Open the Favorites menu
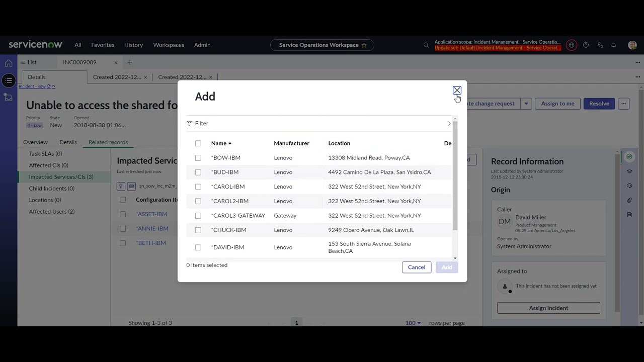The height and width of the screenshot is (362, 644). (103, 45)
